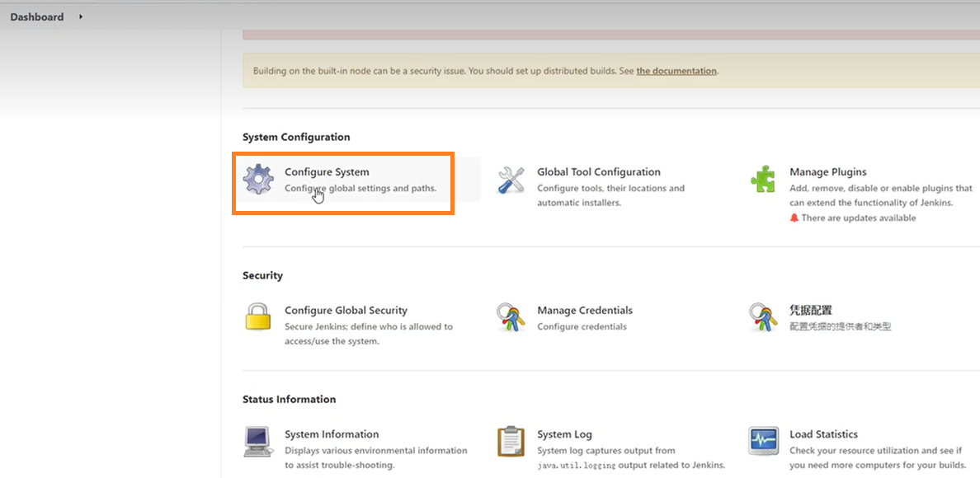Open the Manage Plugins title link
The height and width of the screenshot is (478, 980).
point(828,171)
